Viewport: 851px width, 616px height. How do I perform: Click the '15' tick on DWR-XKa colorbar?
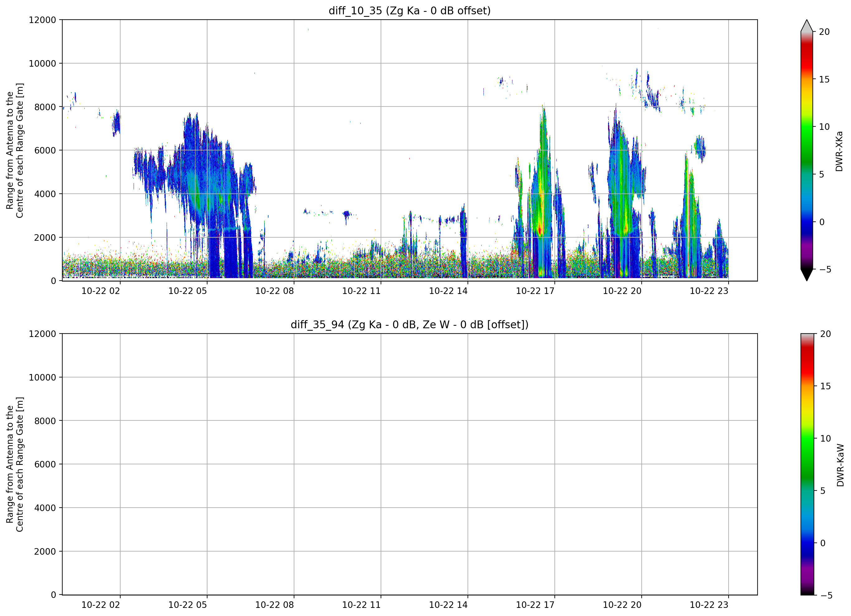(x=824, y=79)
